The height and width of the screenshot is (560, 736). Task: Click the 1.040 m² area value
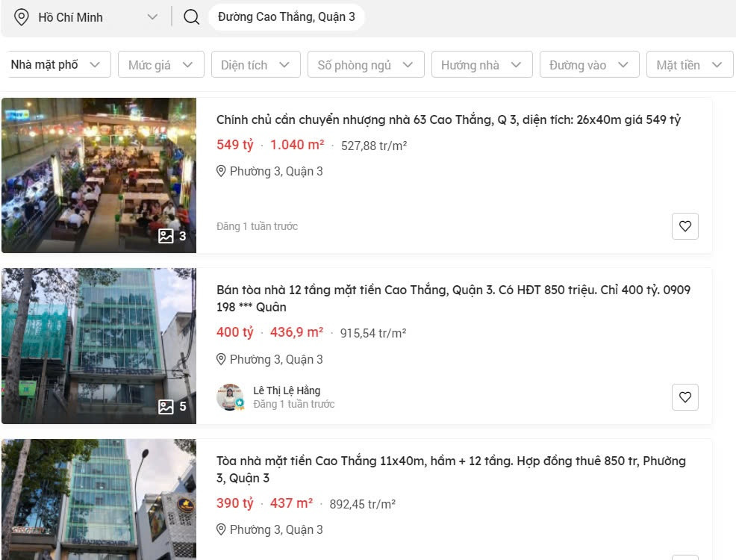pos(297,145)
